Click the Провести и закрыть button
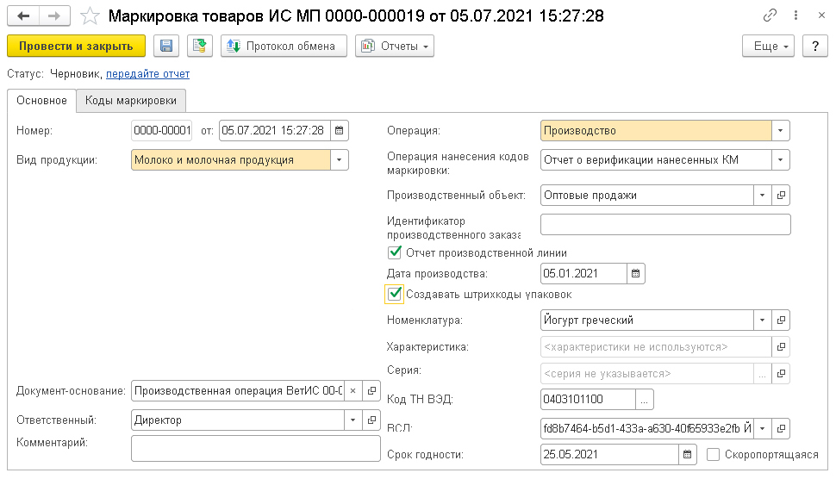This screenshot has height=504, width=836. (x=76, y=46)
